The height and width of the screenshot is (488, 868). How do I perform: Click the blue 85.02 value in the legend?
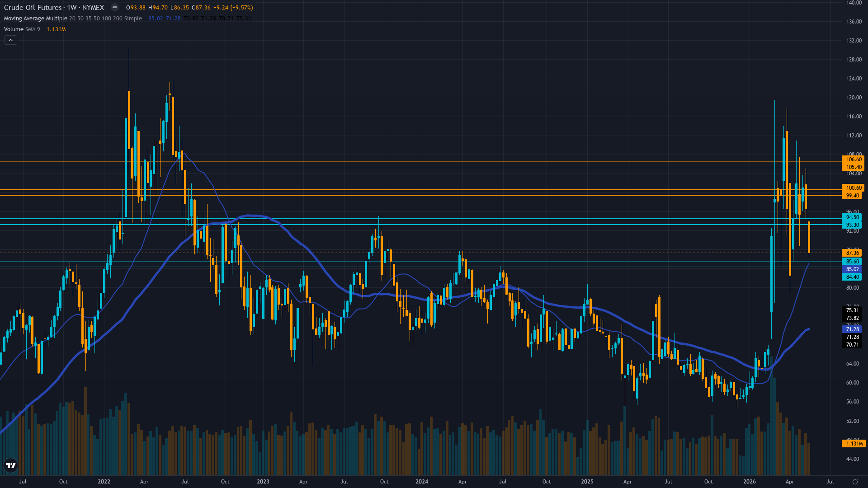[156, 19]
